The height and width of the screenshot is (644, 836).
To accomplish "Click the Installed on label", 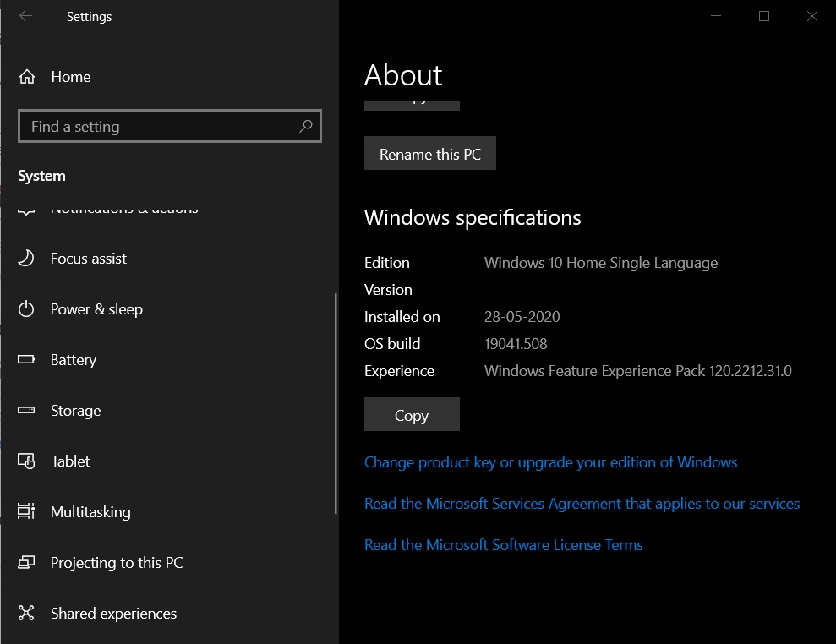I will click(x=402, y=317).
